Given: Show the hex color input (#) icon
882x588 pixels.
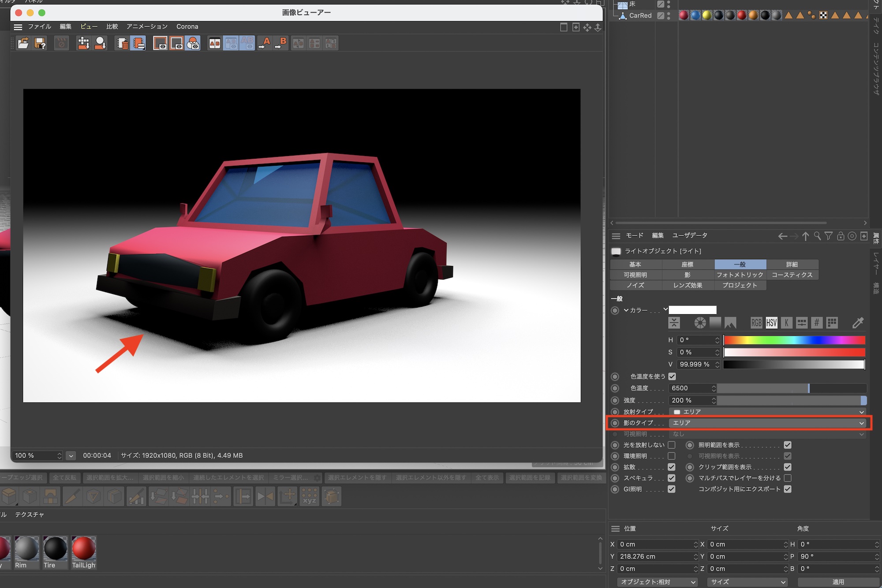Looking at the screenshot, I should coord(816,323).
